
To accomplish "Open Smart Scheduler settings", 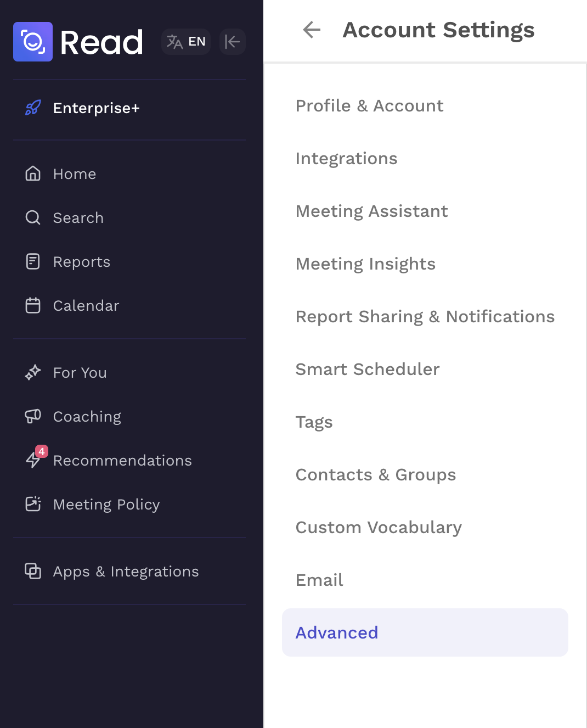I will [x=367, y=369].
